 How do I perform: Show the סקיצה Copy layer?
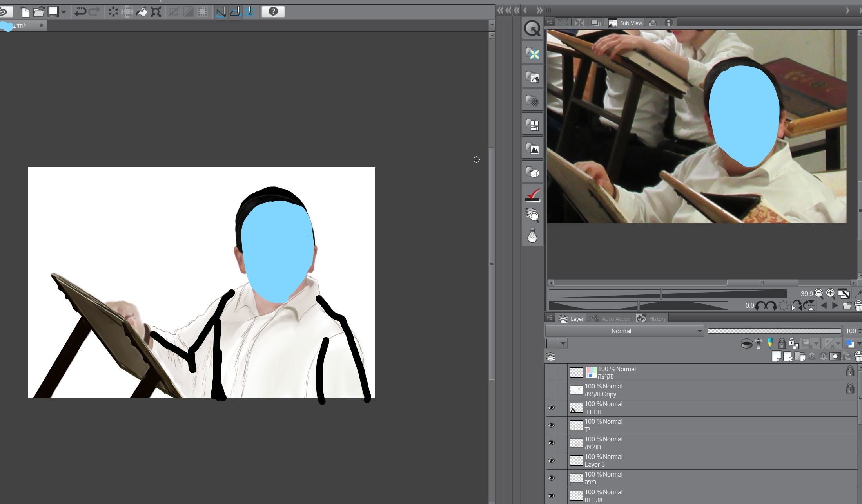(551, 390)
